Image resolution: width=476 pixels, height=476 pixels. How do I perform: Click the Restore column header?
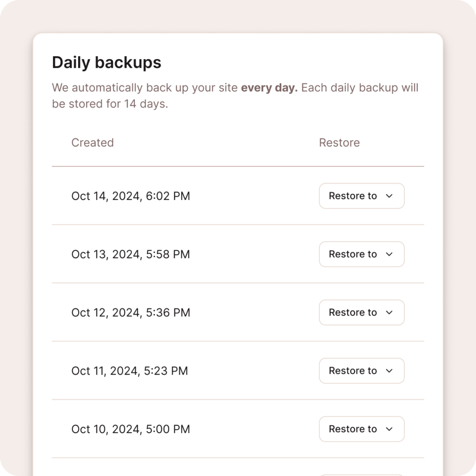[339, 143]
